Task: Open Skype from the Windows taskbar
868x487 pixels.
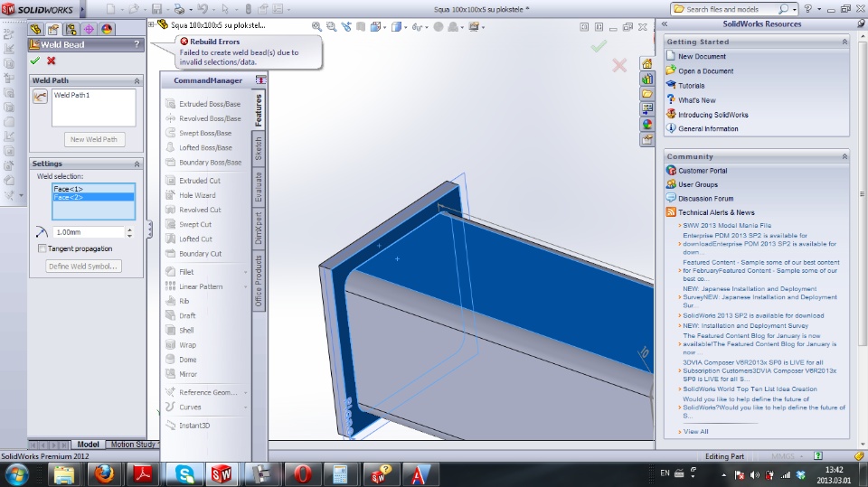Action: (x=184, y=474)
